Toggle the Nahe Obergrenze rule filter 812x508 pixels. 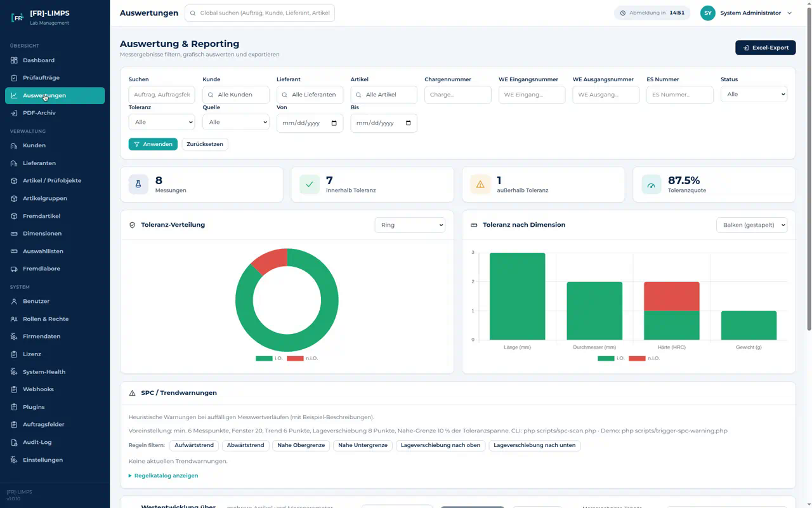301,445
